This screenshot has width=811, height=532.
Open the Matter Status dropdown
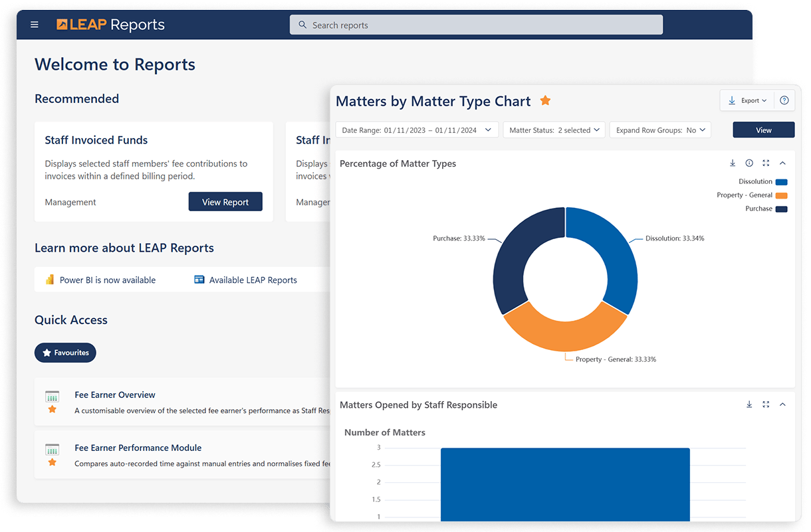click(x=554, y=130)
